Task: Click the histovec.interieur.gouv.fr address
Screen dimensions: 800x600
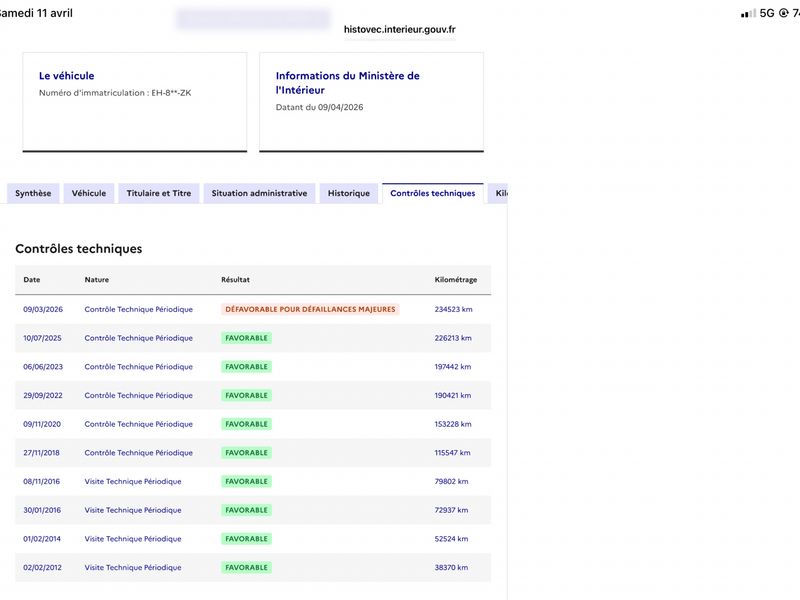Action: point(399,30)
